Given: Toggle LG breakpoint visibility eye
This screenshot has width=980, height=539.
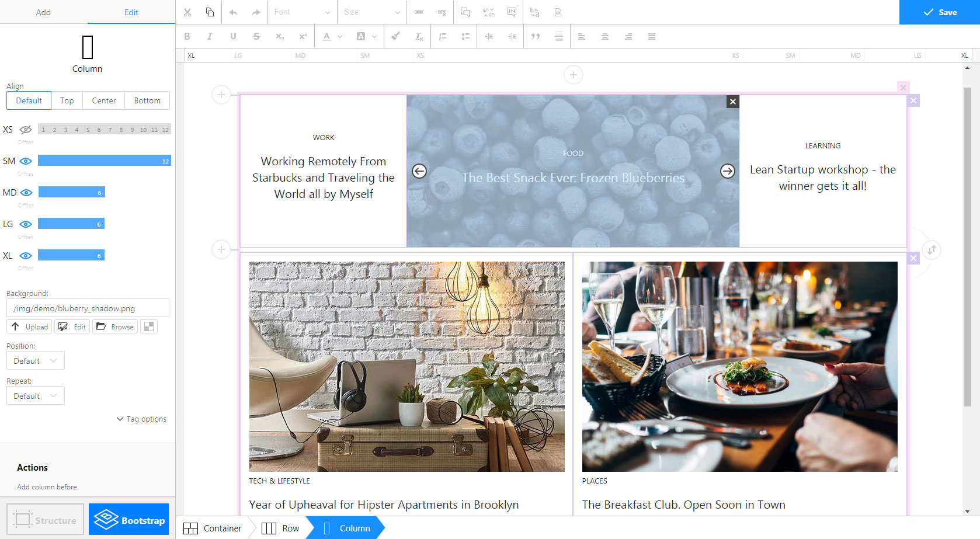Looking at the screenshot, I should point(26,224).
